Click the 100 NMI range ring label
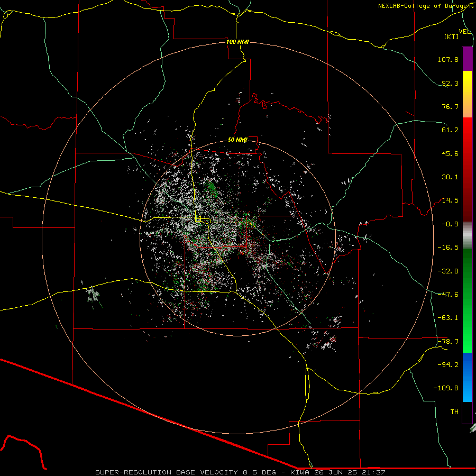The width and height of the screenshot is (476, 476). pyautogui.click(x=237, y=42)
